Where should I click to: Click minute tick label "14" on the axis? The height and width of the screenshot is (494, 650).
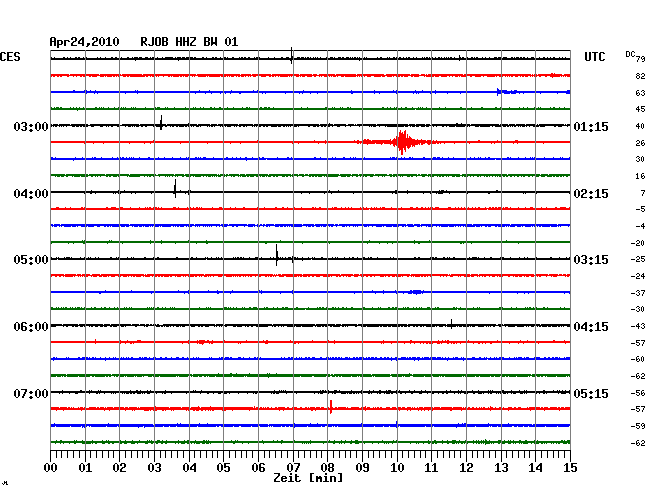535,468
